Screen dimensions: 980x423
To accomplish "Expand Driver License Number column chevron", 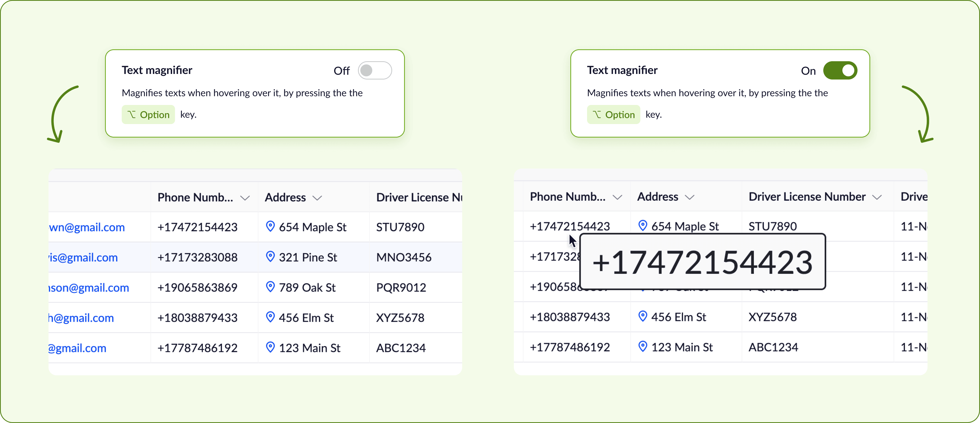I will (x=877, y=197).
